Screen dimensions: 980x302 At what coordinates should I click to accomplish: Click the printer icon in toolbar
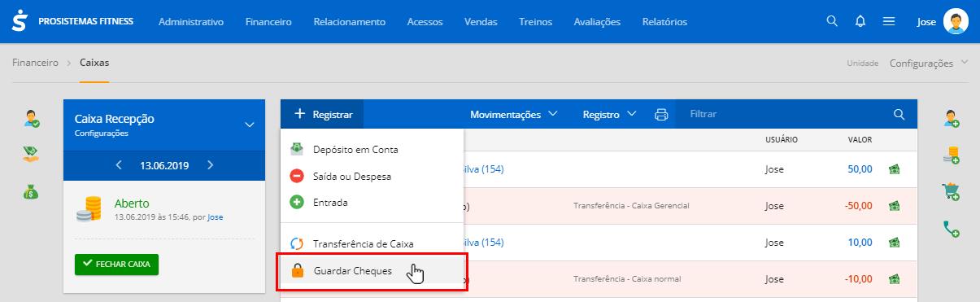661,115
